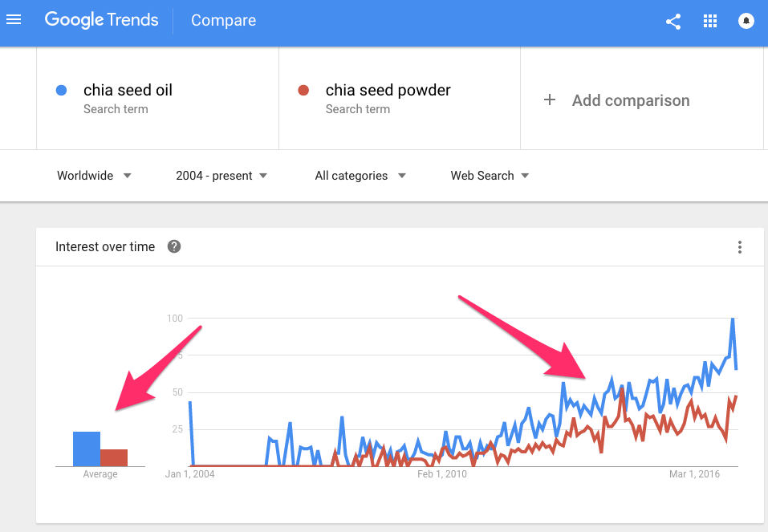Click the red dot for chia seed powder
The height and width of the screenshot is (532, 768).
tap(303, 91)
